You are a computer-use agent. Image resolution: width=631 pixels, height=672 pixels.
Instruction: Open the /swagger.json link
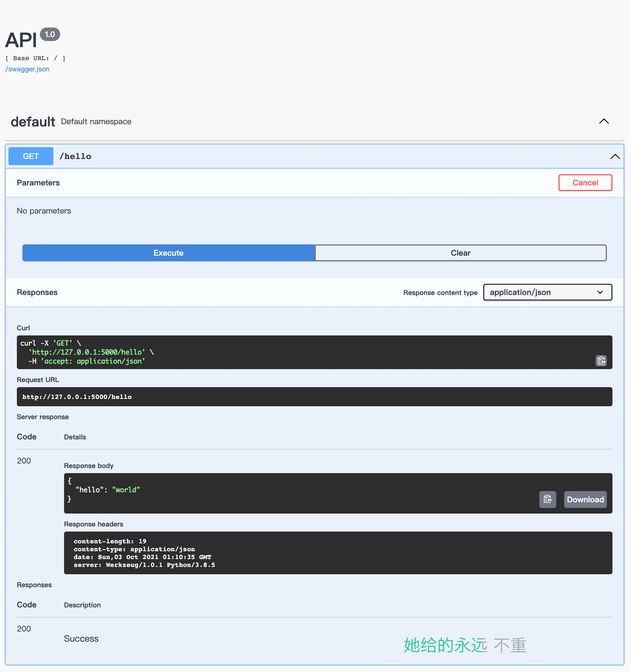point(28,69)
